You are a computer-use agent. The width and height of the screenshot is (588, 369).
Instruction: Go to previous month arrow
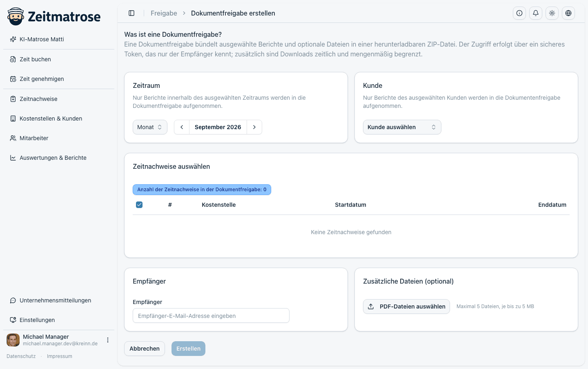pyautogui.click(x=182, y=127)
